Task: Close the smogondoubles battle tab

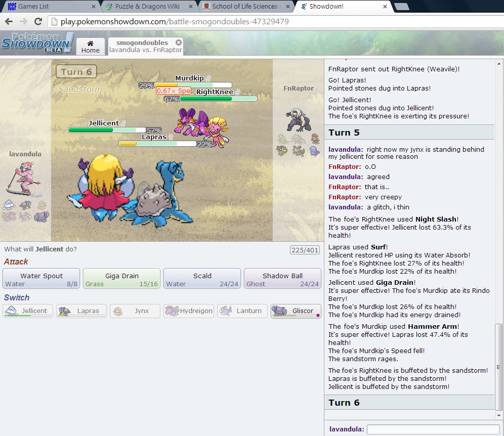Action: point(179,42)
